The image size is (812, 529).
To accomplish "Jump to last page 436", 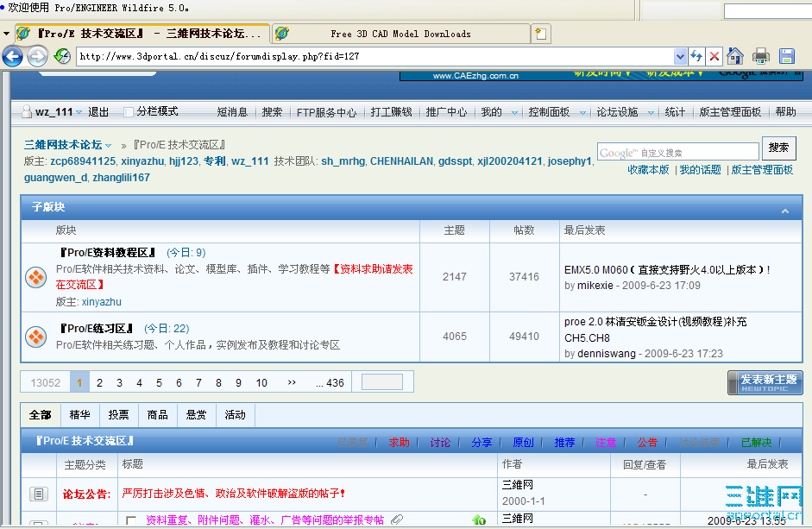I will point(330,382).
